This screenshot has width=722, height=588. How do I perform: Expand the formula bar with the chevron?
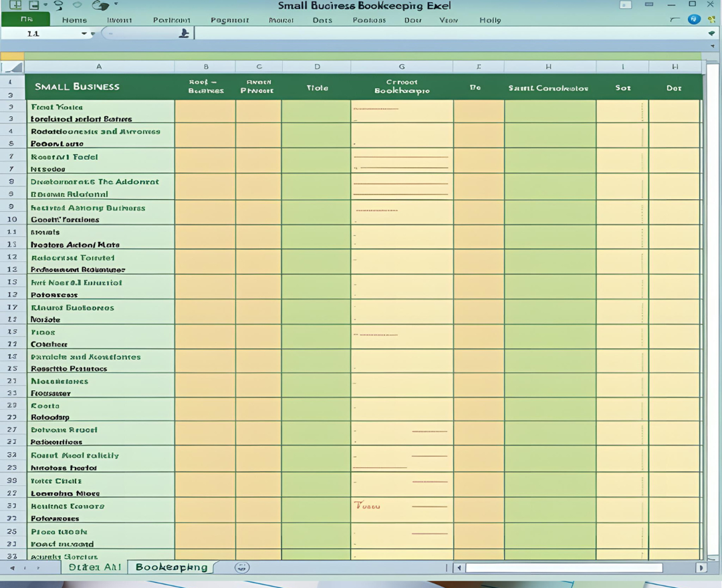[x=711, y=33]
